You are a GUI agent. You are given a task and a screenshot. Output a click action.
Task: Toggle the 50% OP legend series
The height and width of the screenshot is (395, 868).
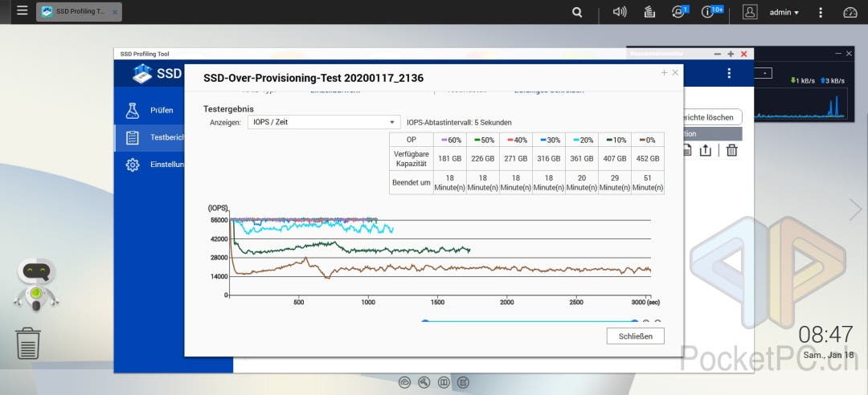point(483,140)
